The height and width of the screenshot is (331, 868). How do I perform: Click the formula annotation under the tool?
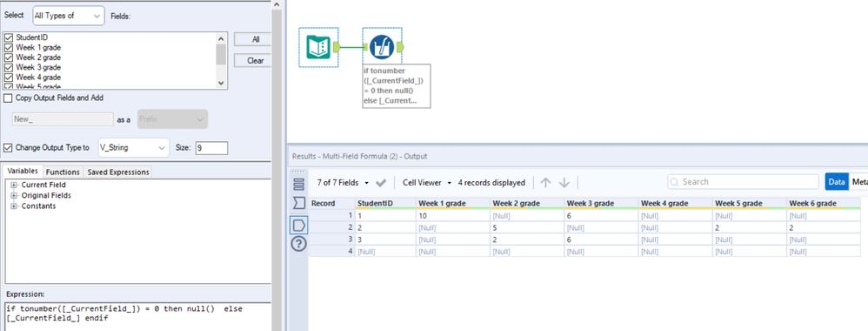coord(397,85)
